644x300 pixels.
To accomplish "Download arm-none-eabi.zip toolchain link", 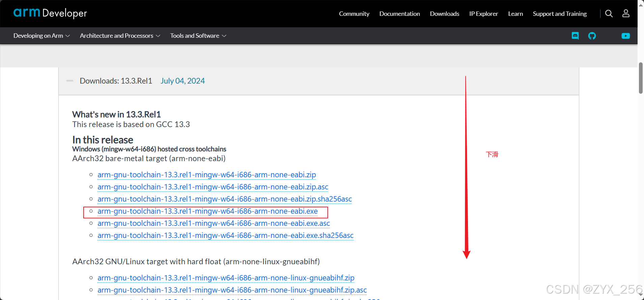I will 207,175.
